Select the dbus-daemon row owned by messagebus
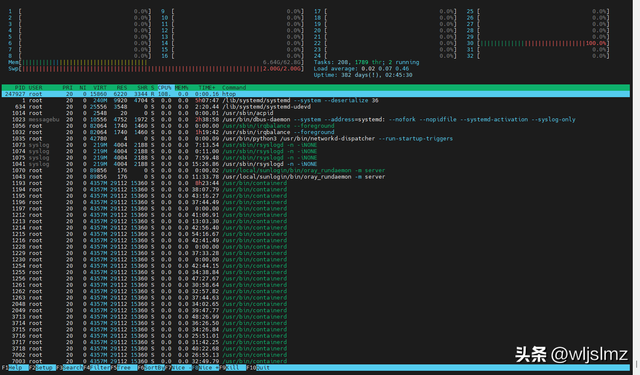640x375 pixels. [x=316, y=120]
